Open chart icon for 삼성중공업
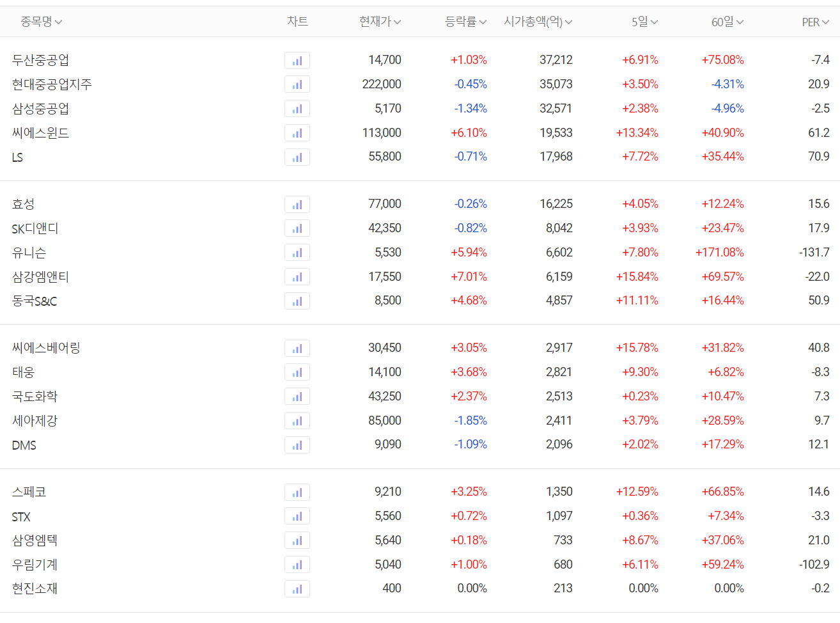 (297, 109)
